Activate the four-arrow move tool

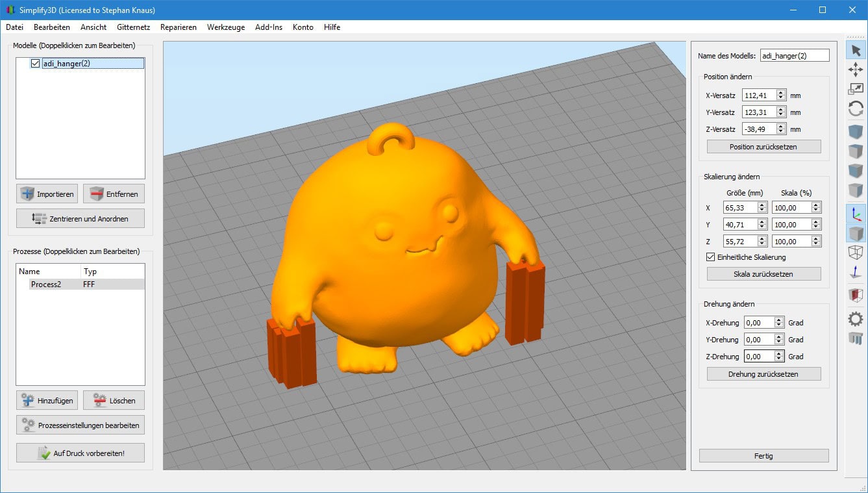coord(856,70)
